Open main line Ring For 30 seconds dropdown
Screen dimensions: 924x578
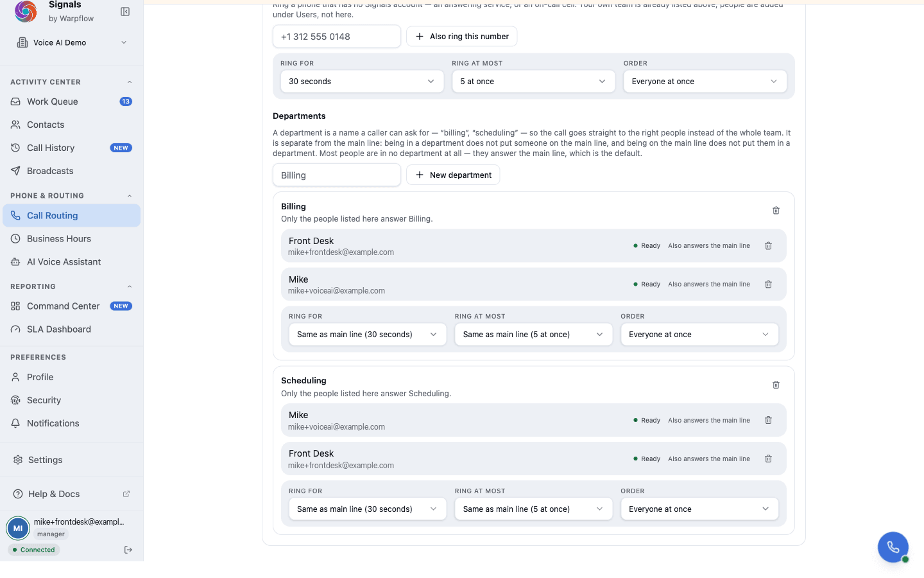click(362, 82)
